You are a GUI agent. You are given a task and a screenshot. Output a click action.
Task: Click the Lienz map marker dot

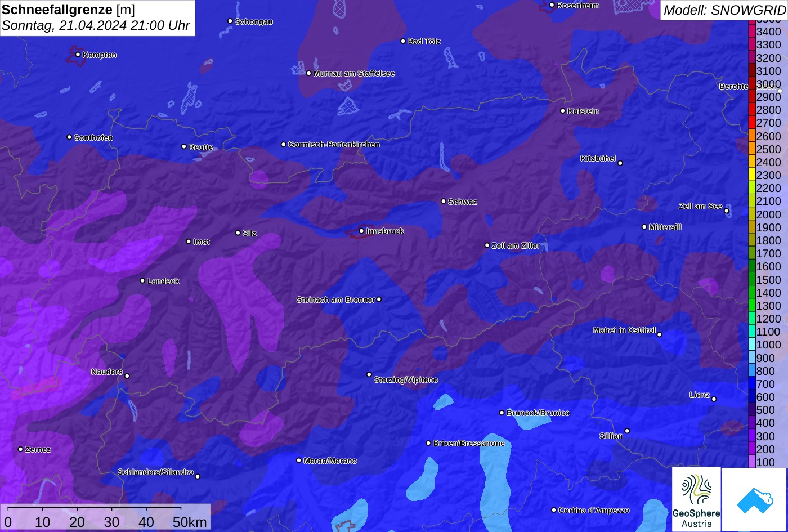[714, 399]
